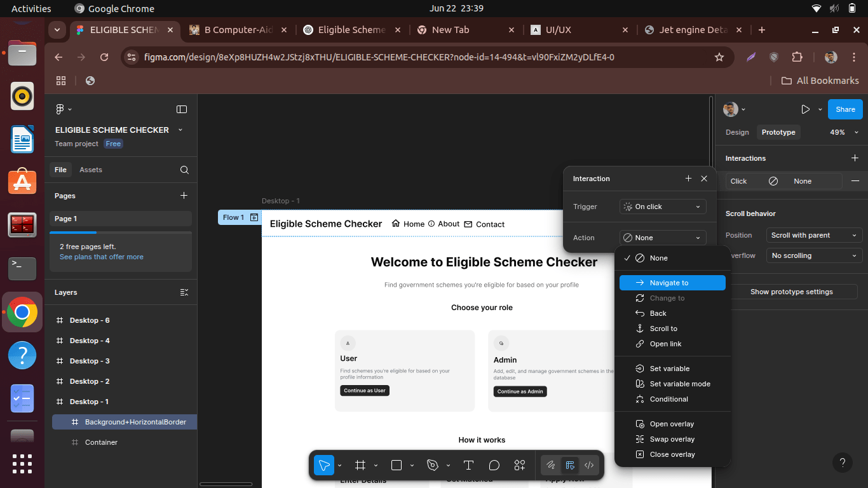
Task: Choose Navigate to from action menu
Action: [672, 283]
